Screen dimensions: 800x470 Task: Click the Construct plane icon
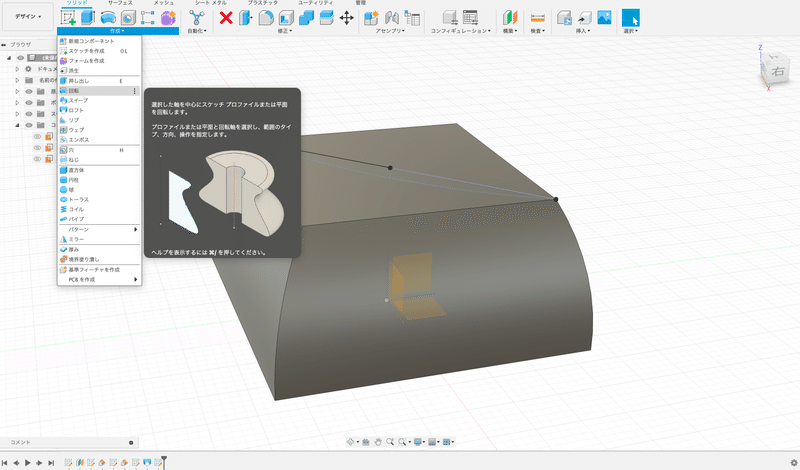point(510,18)
